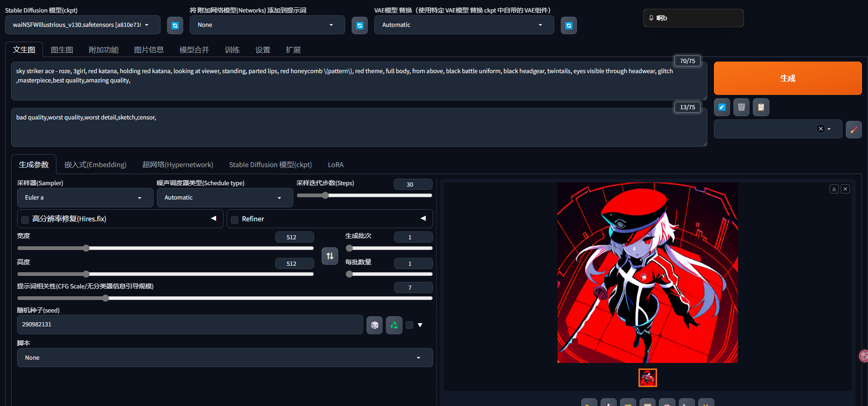Open the 设置 tab
This screenshot has width=868, height=406.
(x=263, y=50)
